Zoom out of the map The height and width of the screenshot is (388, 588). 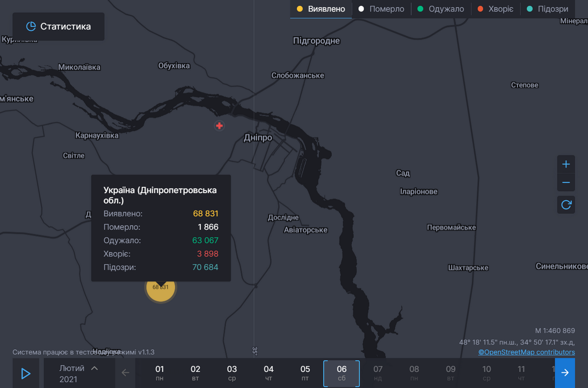click(x=566, y=182)
